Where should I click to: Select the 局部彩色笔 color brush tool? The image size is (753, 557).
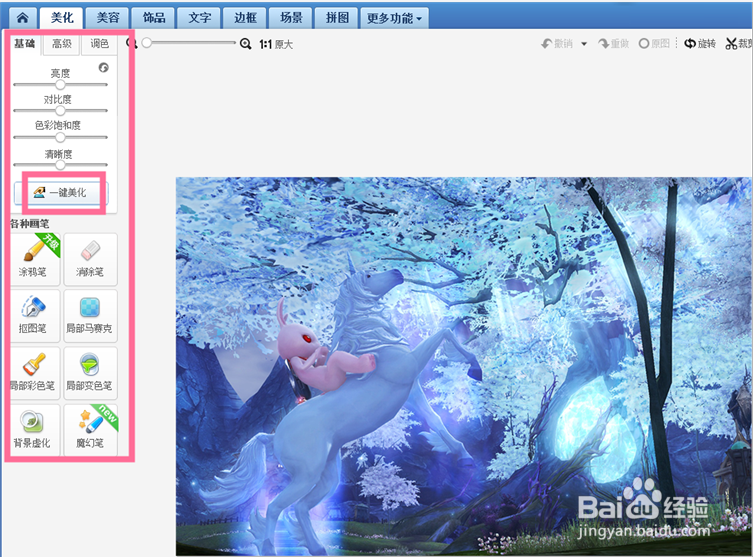pos(34,373)
